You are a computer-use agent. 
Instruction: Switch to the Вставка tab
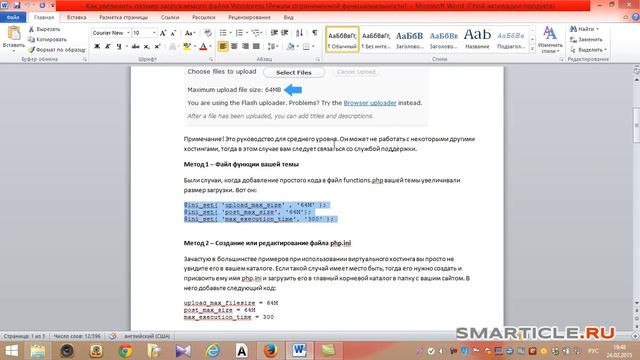coord(76,18)
